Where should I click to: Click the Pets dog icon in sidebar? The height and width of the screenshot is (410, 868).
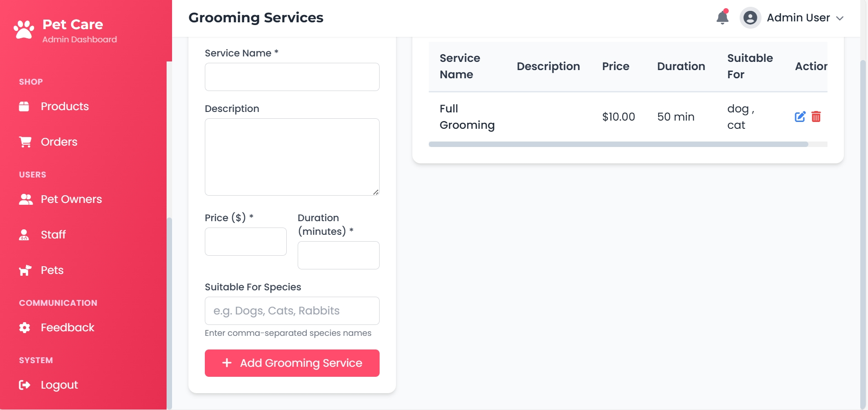tap(25, 270)
